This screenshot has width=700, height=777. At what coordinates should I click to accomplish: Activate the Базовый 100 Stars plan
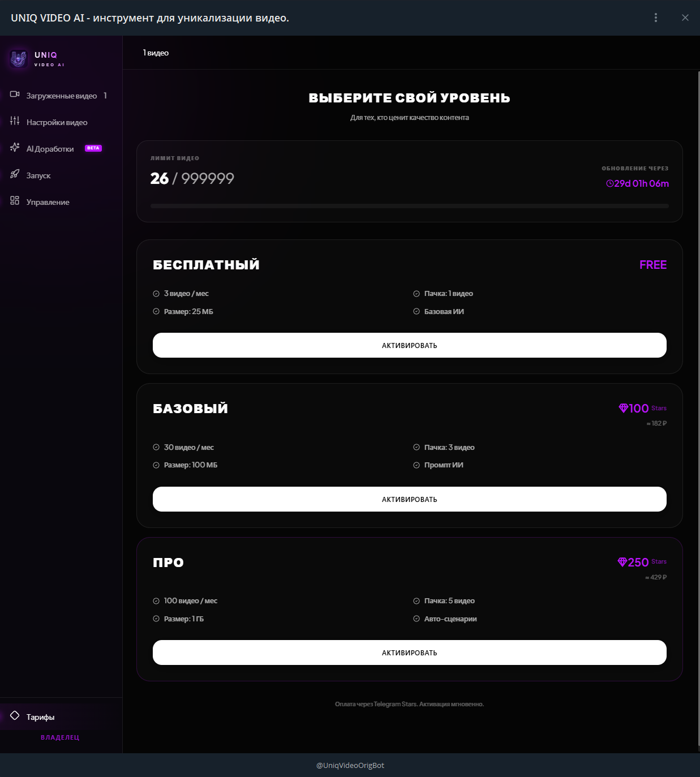click(409, 499)
